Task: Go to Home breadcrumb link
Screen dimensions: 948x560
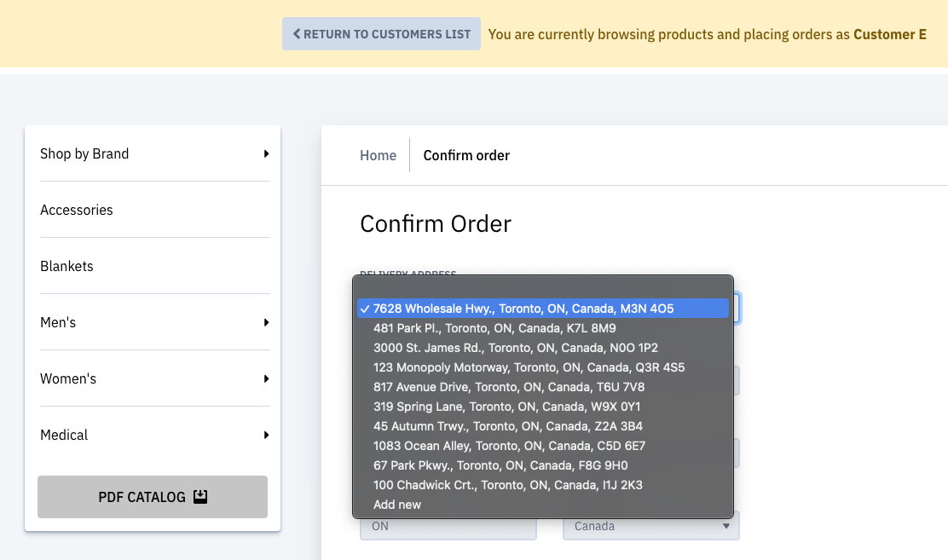Action: click(x=378, y=155)
